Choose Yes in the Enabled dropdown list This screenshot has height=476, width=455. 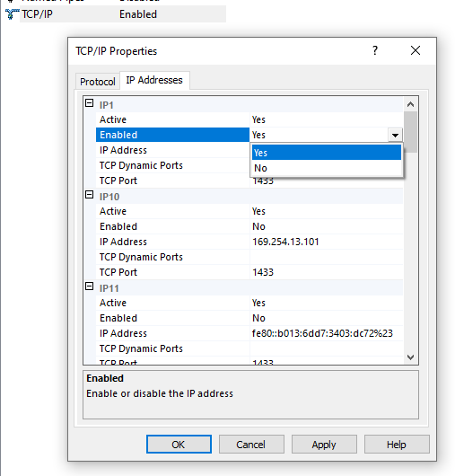click(327, 153)
